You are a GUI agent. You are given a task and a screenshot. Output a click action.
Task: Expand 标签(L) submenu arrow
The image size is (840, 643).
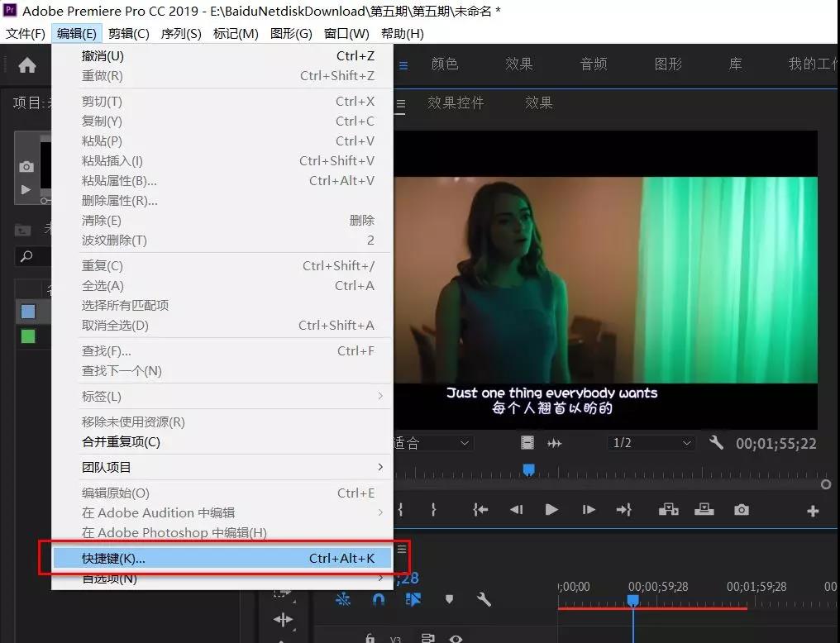pos(380,396)
